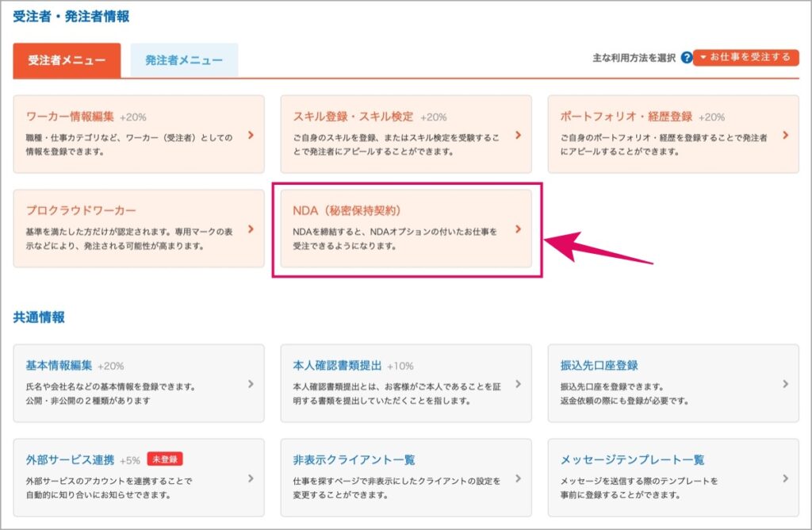Click the blue help question mark icon

tap(687, 57)
